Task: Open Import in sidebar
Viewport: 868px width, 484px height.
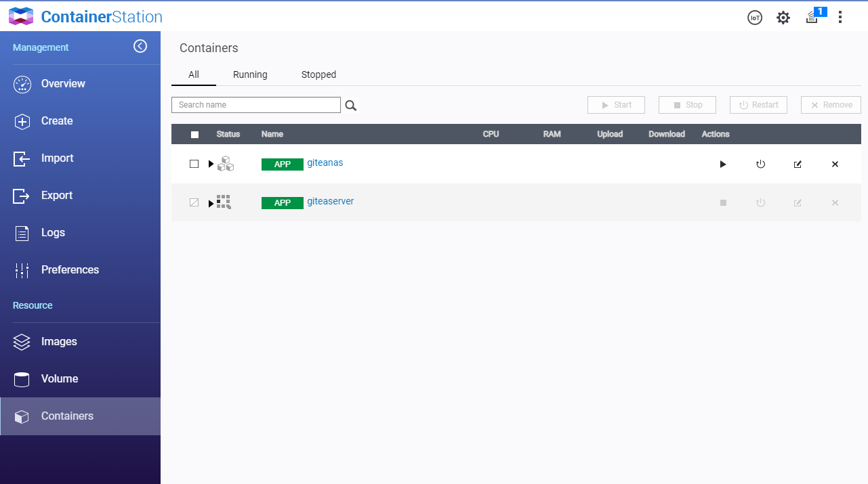Action: [x=80, y=158]
